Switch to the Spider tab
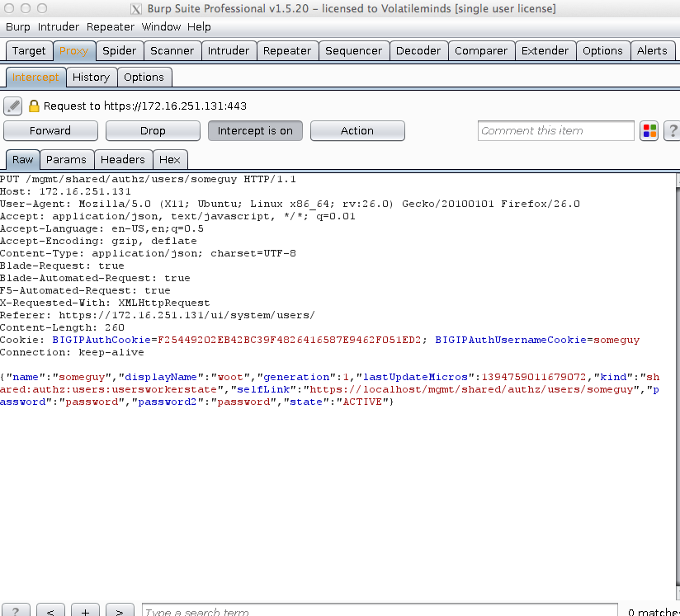The height and width of the screenshot is (616, 680). click(x=120, y=51)
